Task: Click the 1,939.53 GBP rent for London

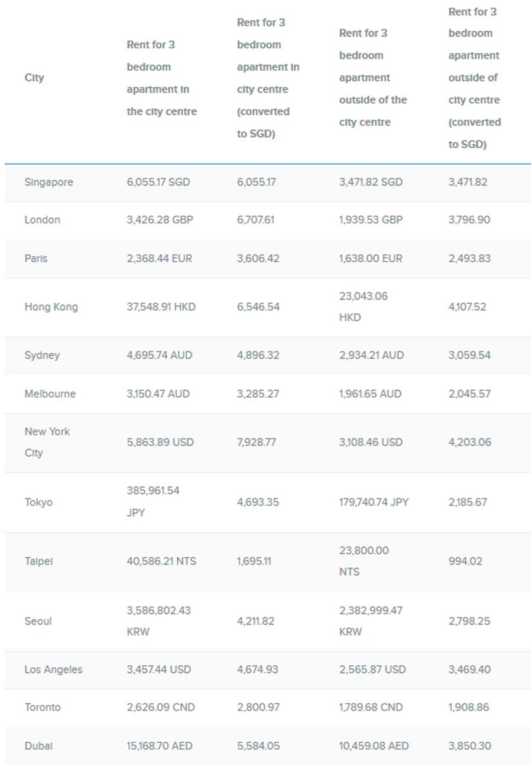Action: pyautogui.click(x=371, y=220)
